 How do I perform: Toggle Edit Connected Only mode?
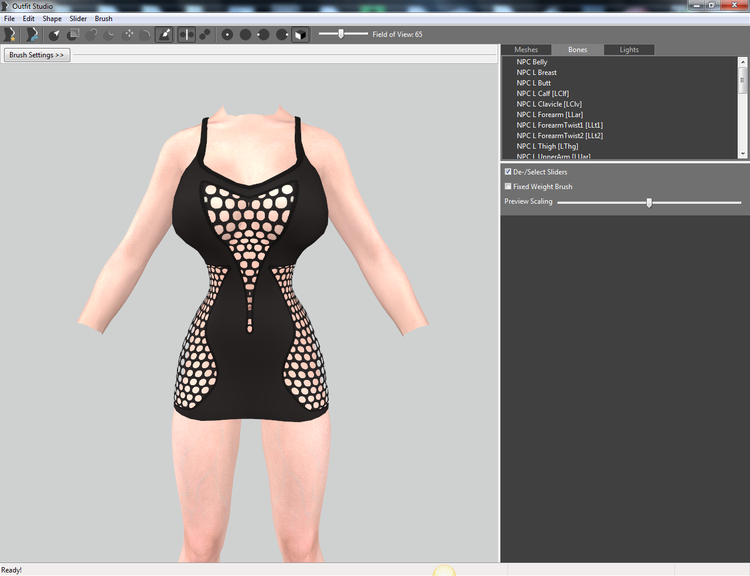pos(205,34)
